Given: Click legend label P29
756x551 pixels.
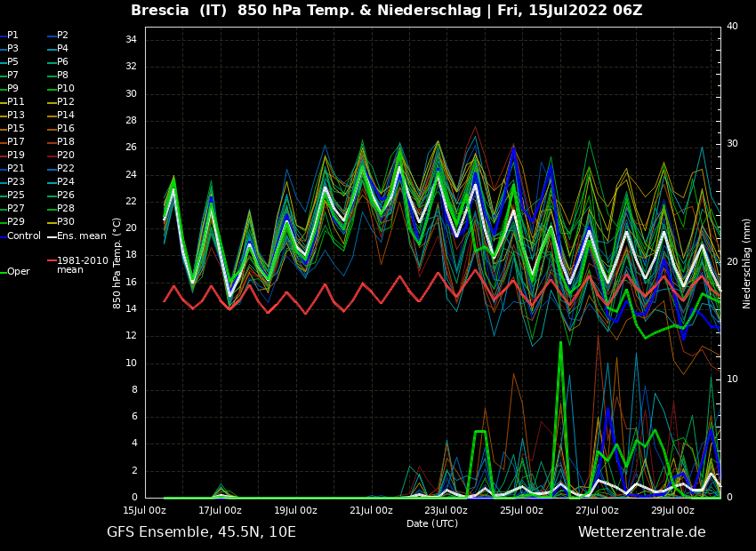Looking at the screenshot, I should [15, 221].
